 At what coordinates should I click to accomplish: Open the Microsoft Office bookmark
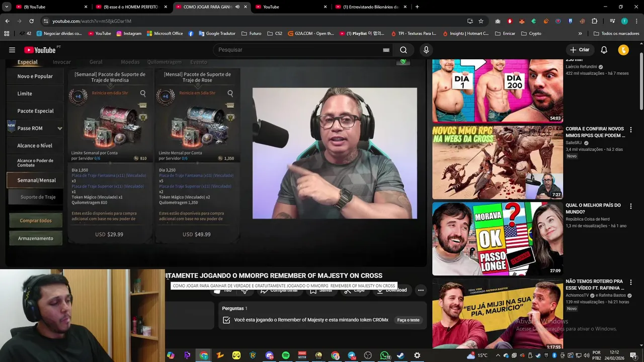[x=165, y=34]
